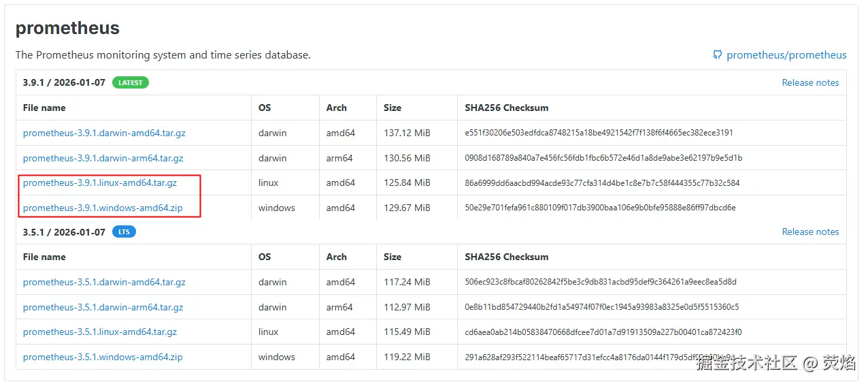Open Release notes for version 3.9.1
868x384 pixels.
coord(810,82)
